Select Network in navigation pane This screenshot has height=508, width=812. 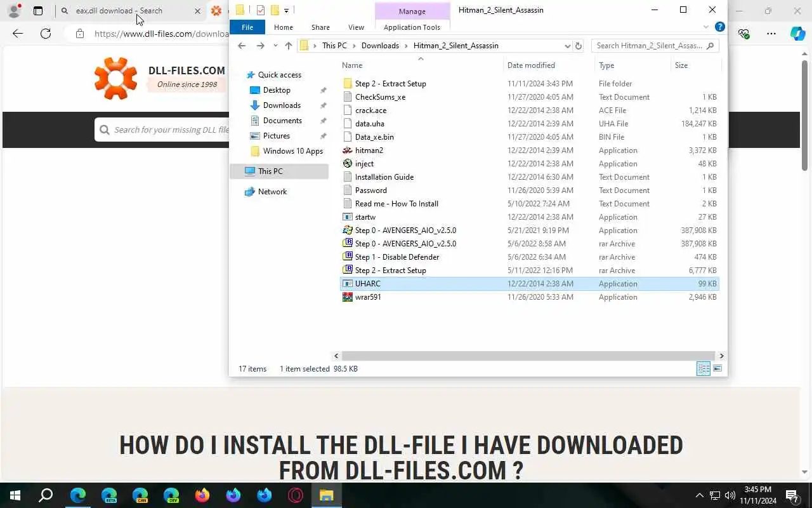pyautogui.click(x=272, y=192)
